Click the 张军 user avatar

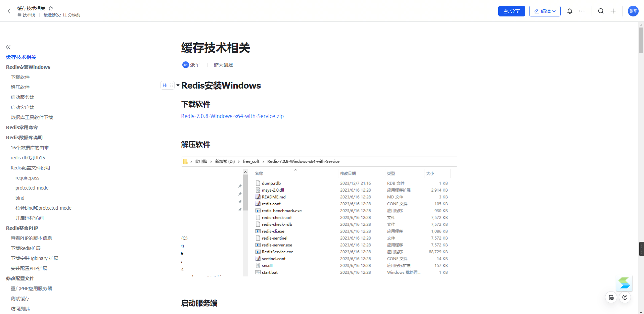coord(633,11)
